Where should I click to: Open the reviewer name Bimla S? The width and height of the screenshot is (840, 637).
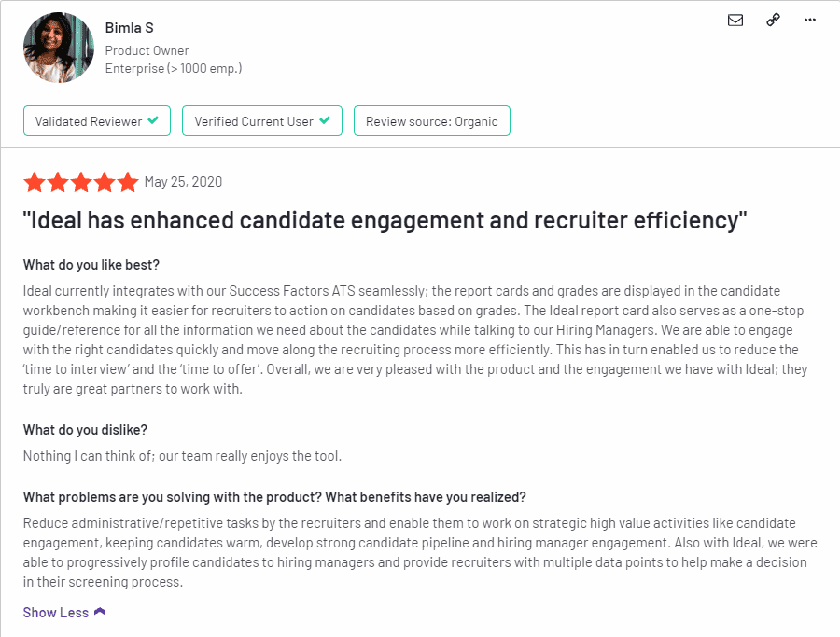coord(129,28)
